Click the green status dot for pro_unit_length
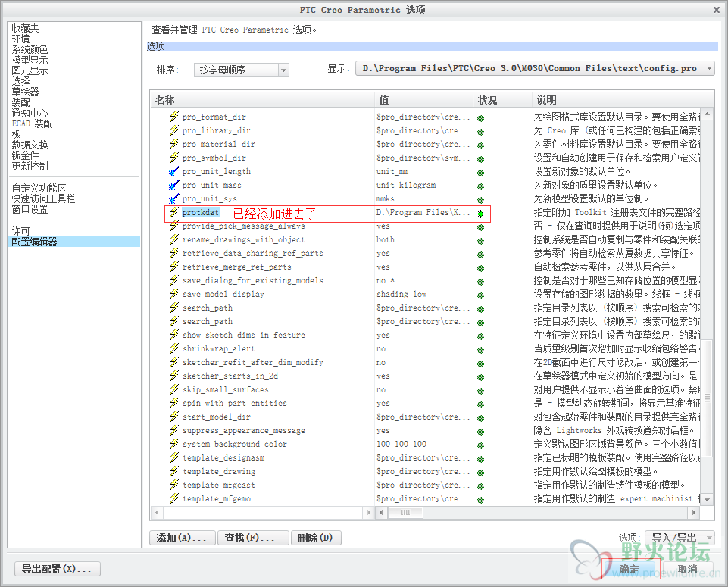The width and height of the screenshot is (728, 587). [x=480, y=173]
